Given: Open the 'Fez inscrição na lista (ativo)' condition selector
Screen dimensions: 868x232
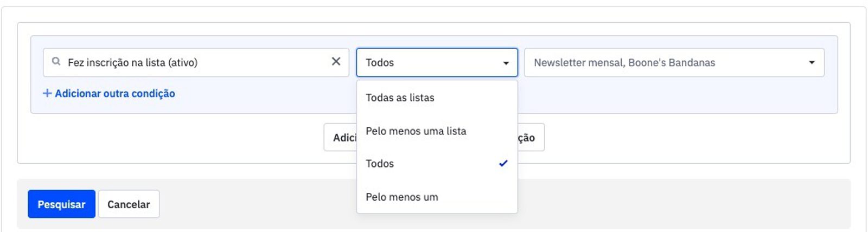Looking at the screenshot, I should pos(195,62).
